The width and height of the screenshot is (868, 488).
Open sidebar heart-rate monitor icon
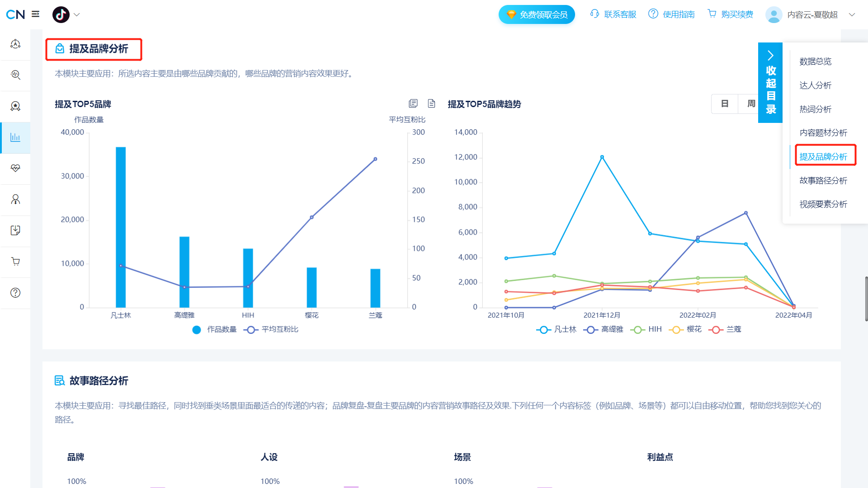click(x=15, y=168)
